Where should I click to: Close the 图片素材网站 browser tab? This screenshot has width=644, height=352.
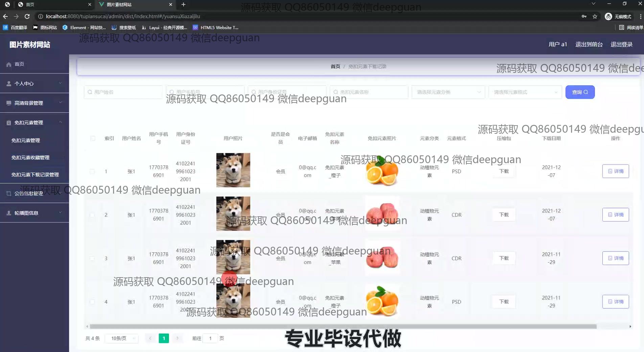point(170,4)
